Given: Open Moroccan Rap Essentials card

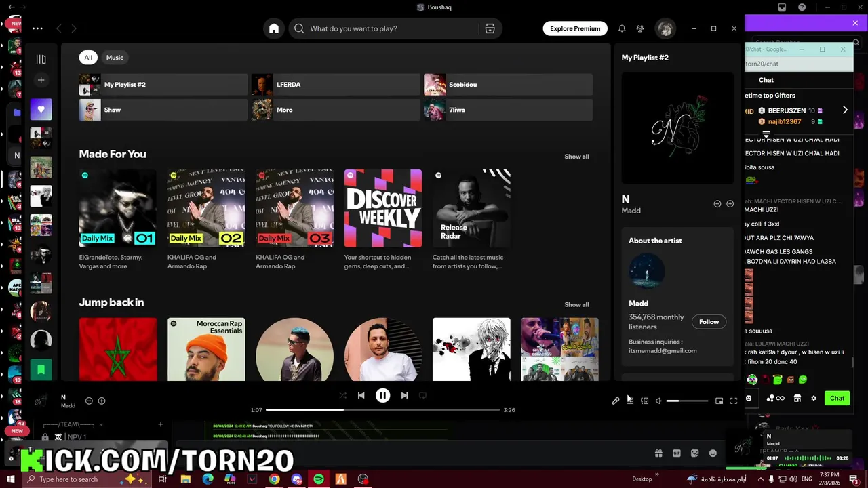Looking at the screenshot, I should pyautogui.click(x=206, y=349).
